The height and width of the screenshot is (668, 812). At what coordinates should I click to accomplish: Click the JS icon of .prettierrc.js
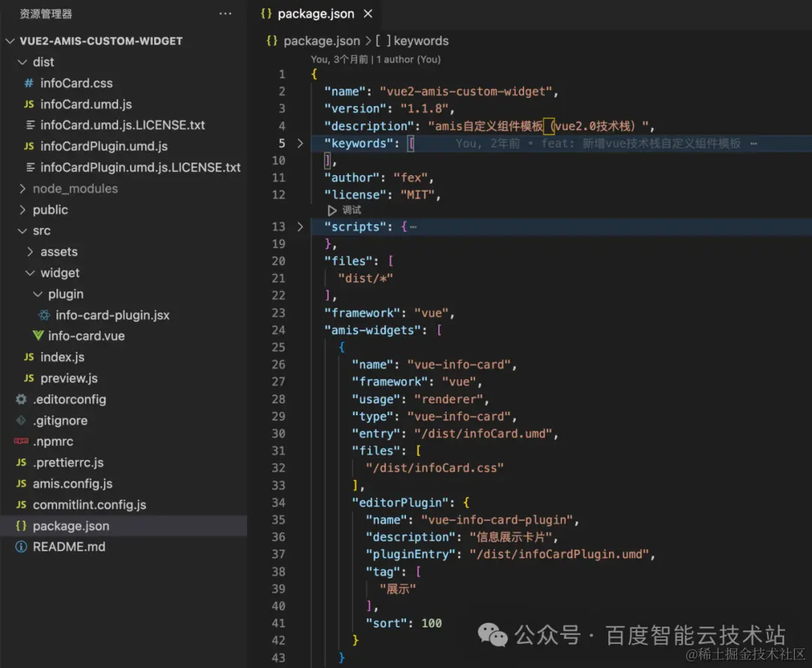[x=21, y=463]
